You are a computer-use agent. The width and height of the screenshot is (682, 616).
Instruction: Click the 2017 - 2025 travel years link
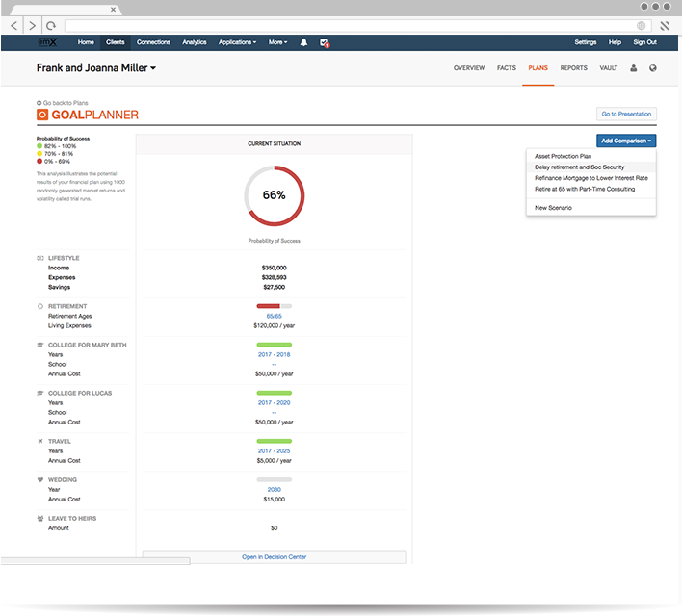tap(274, 451)
